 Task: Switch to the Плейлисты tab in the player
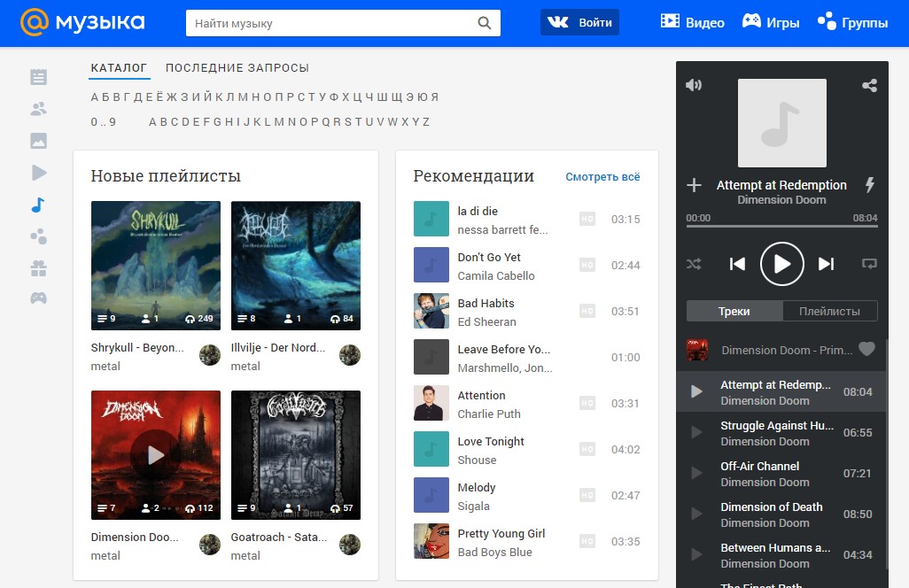point(830,312)
